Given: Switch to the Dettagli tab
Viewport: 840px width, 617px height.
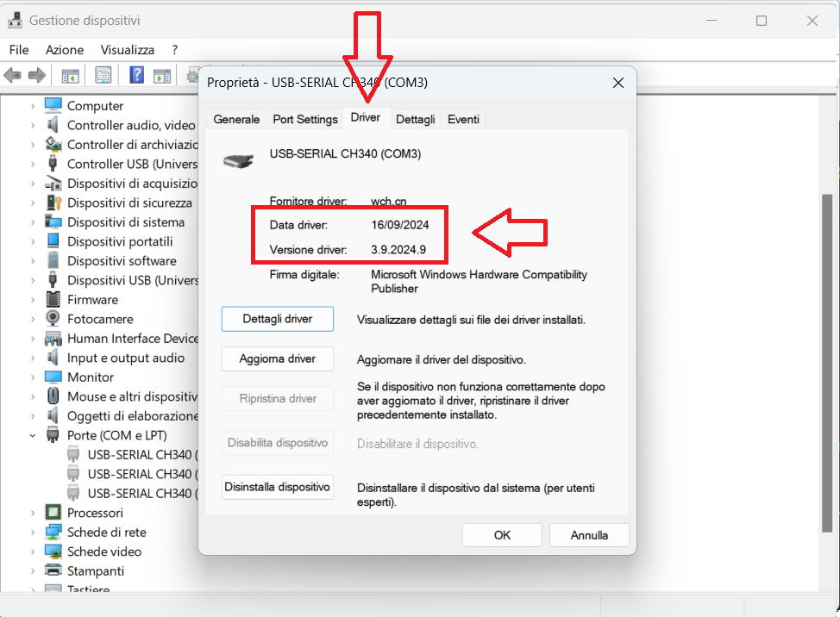Looking at the screenshot, I should coord(416,119).
